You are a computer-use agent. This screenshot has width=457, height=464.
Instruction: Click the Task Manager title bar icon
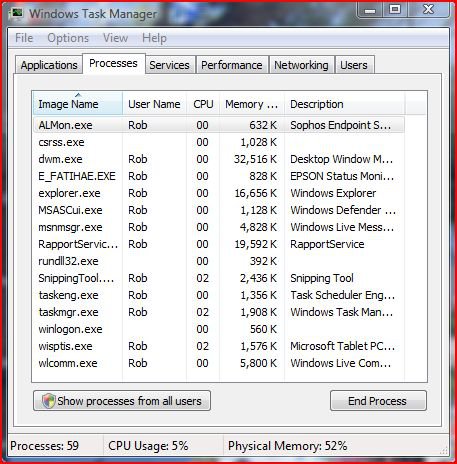coord(17,13)
